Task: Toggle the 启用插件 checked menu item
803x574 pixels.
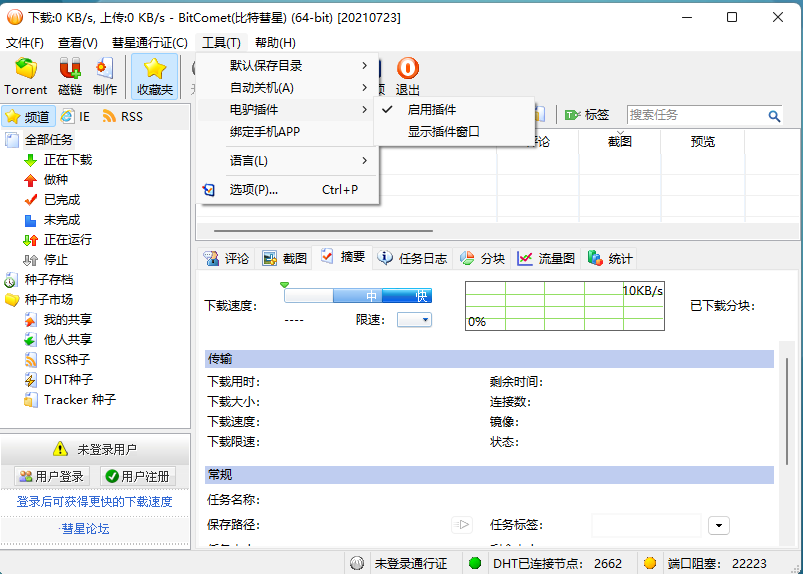Action: [432, 109]
